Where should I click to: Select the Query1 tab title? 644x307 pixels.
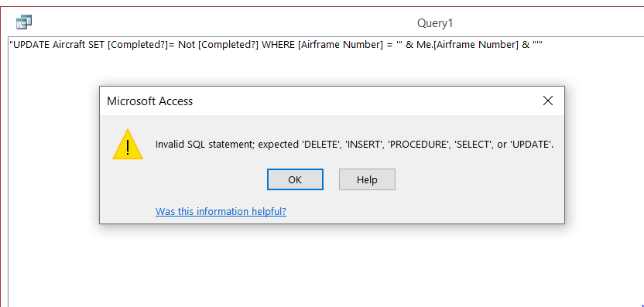(x=435, y=23)
